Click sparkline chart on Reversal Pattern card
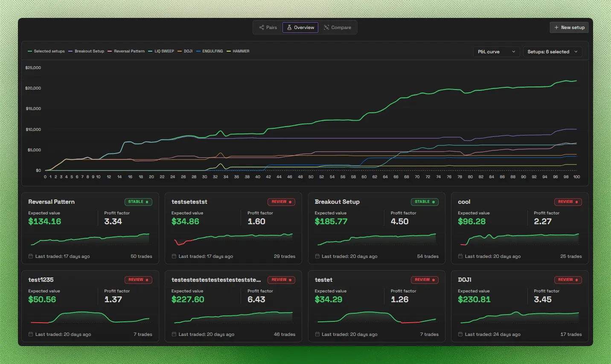This screenshot has height=364, width=611. (90, 240)
